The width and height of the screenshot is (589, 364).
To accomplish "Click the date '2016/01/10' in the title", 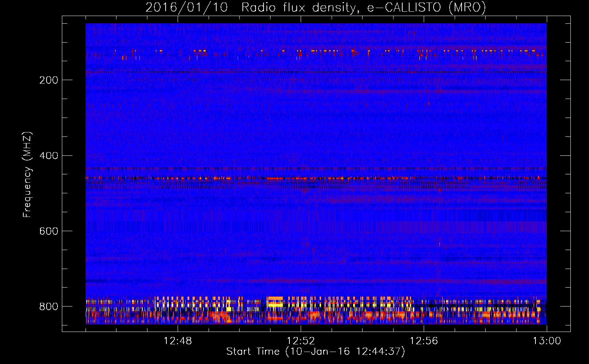I will pos(187,8).
